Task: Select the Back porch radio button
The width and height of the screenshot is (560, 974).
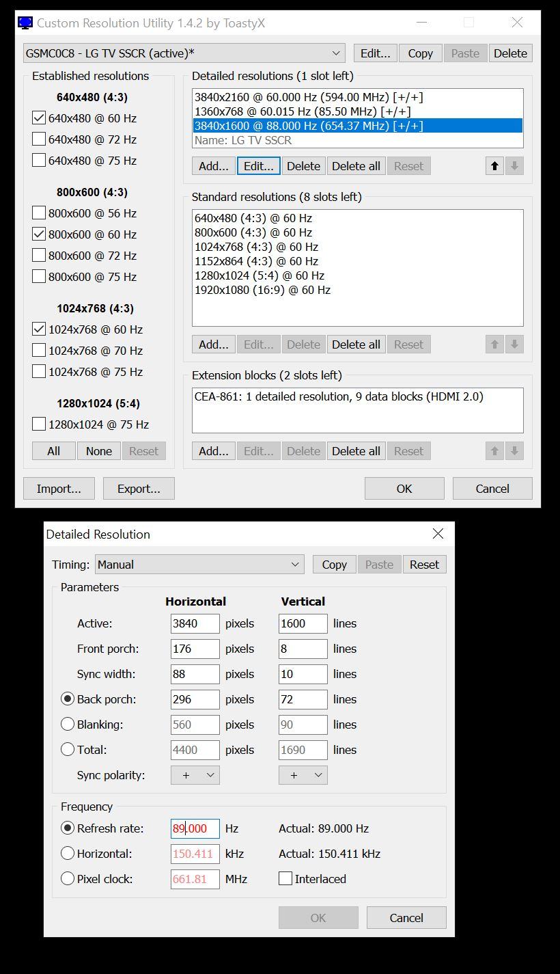Action: (68, 699)
